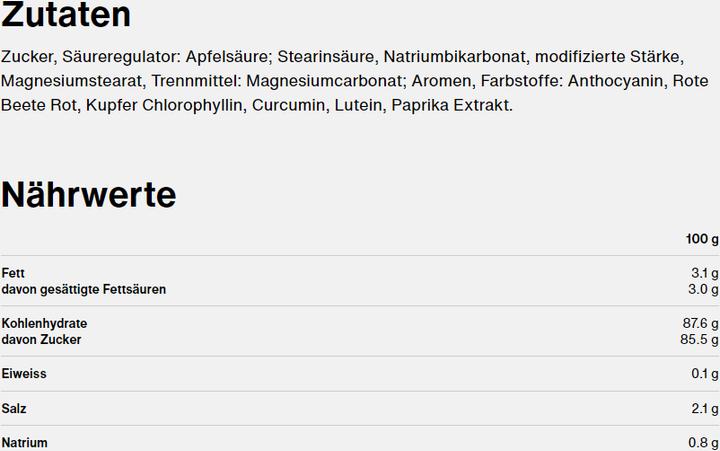Click the davon gesättigte Fettsäuren label
Screen dimensions: 720x451
click(x=84, y=289)
